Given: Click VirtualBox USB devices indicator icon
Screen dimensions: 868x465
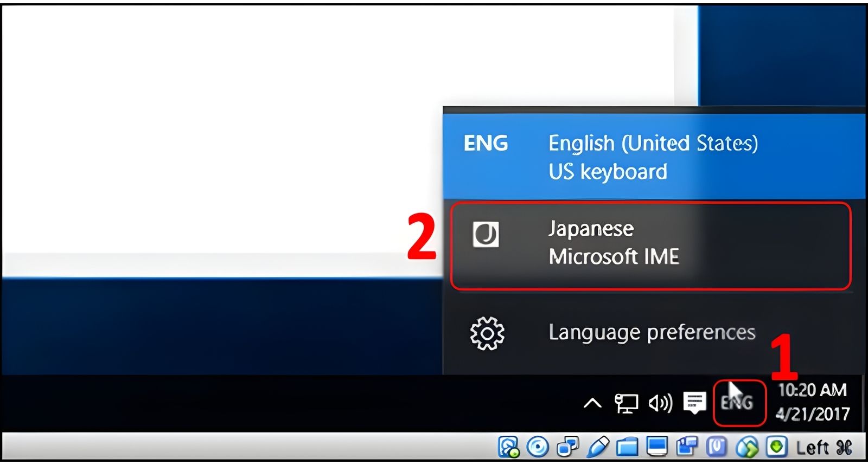Looking at the screenshot, I should coord(597,447).
